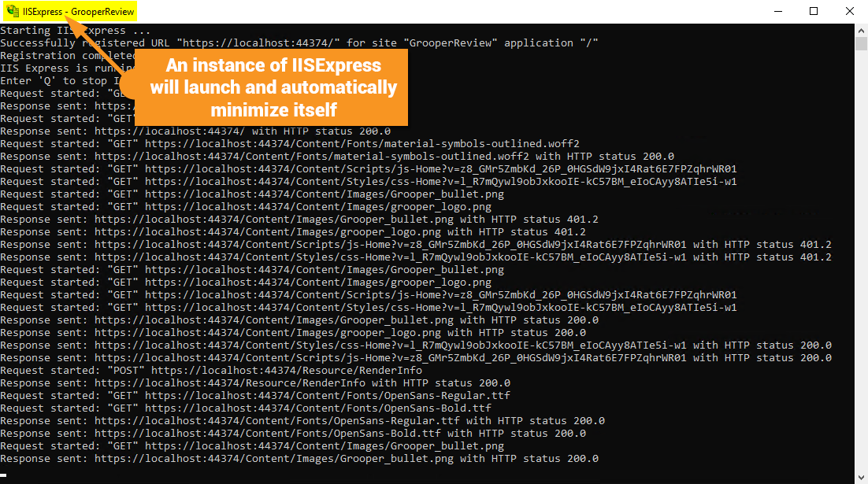This screenshot has height=484, width=868.
Task: Click the scrollbar up arrow
Action: click(861, 30)
